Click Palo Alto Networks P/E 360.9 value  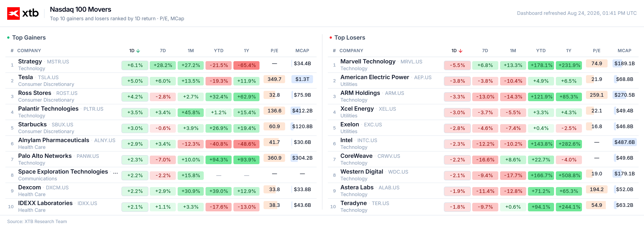274,158
